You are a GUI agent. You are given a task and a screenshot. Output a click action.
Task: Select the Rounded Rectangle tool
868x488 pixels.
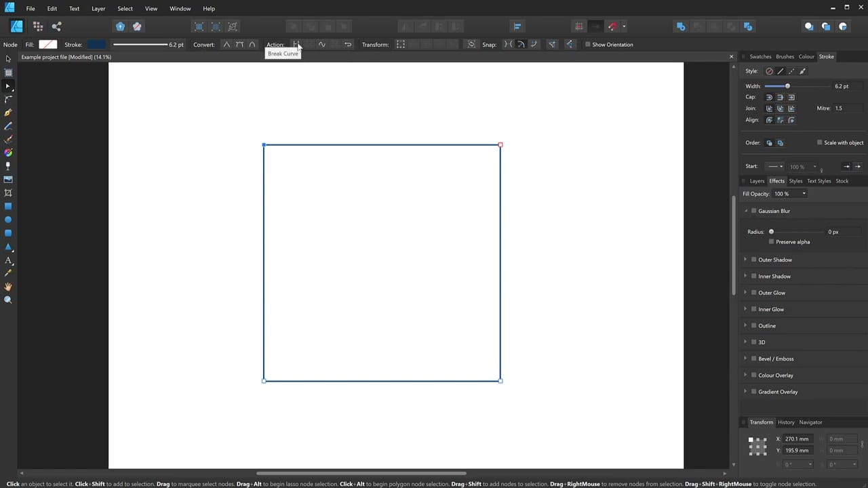[x=8, y=233]
